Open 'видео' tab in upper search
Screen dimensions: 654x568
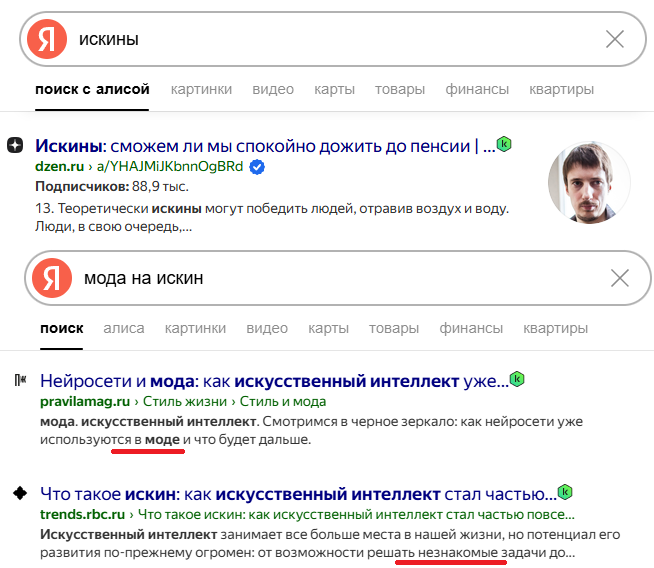273,89
